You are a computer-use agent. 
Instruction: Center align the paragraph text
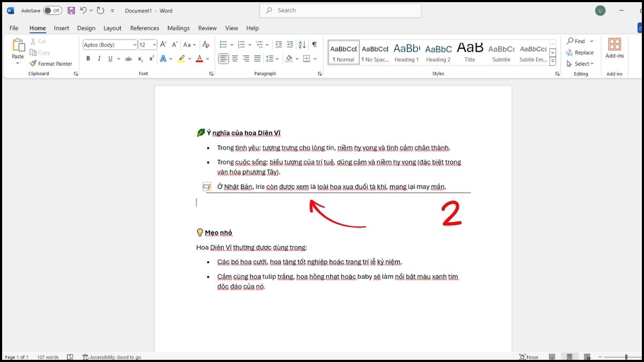click(235, 59)
